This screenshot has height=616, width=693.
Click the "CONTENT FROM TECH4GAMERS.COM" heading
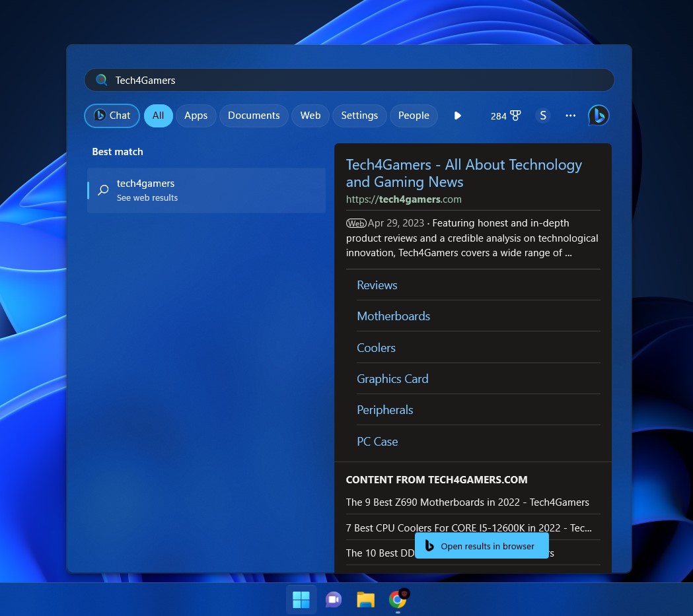437,479
